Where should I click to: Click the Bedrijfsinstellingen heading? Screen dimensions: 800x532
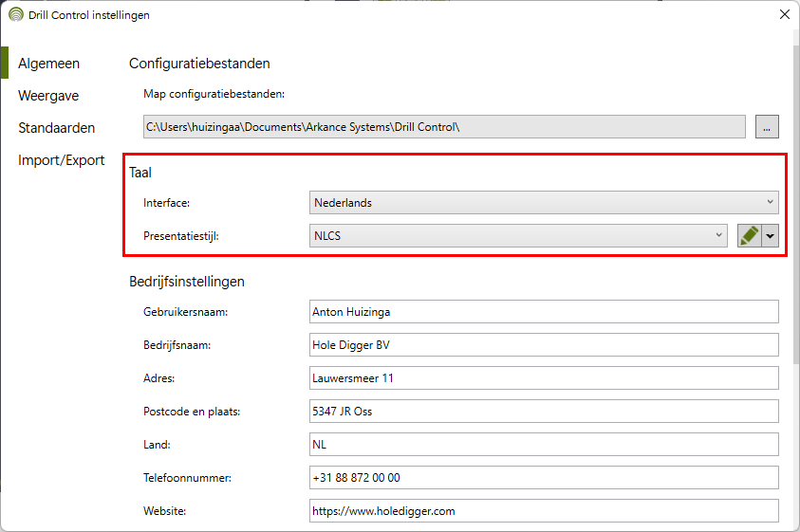point(187,282)
